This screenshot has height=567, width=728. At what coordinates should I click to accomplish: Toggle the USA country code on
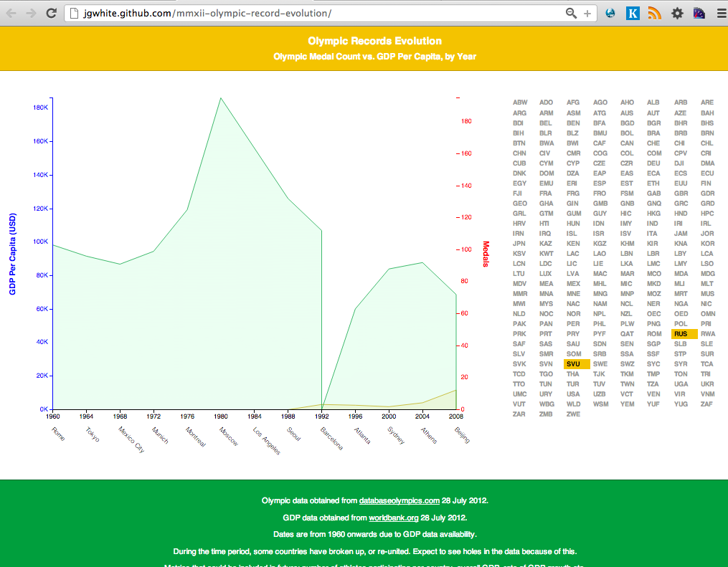pyautogui.click(x=573, y=394)
